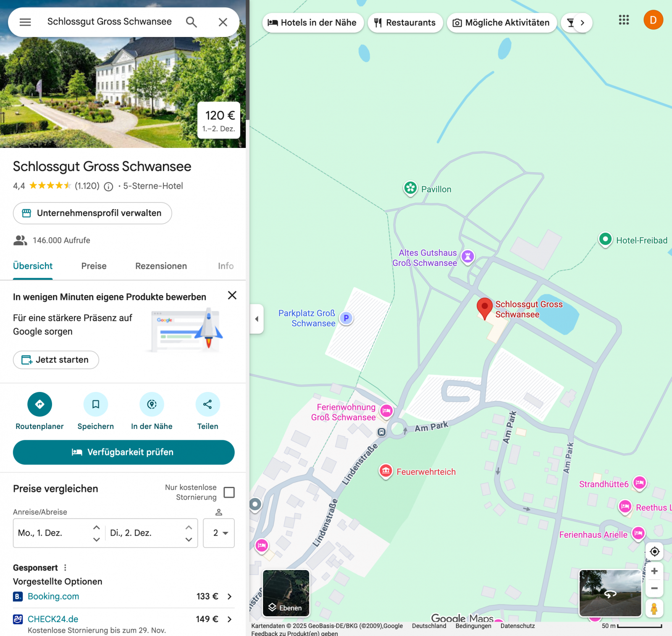Open the Routenplaner directions icon

click(x=39, y=404)
